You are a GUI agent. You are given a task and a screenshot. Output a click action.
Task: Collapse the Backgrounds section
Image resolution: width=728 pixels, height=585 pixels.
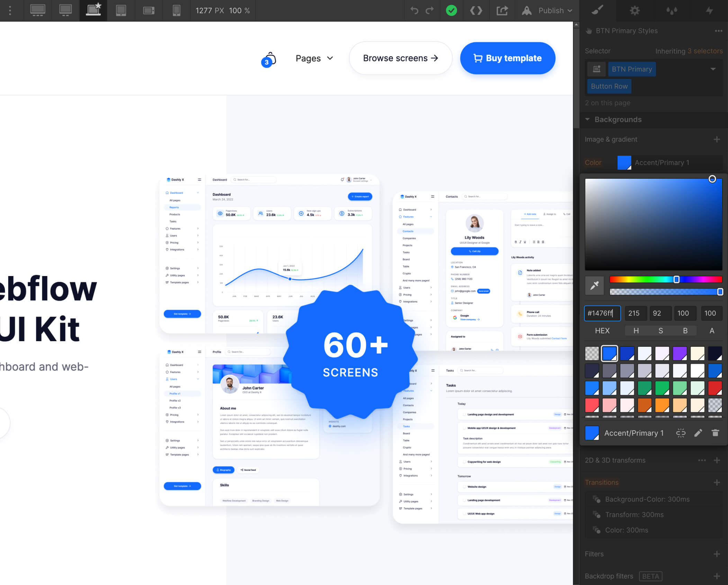587,119
